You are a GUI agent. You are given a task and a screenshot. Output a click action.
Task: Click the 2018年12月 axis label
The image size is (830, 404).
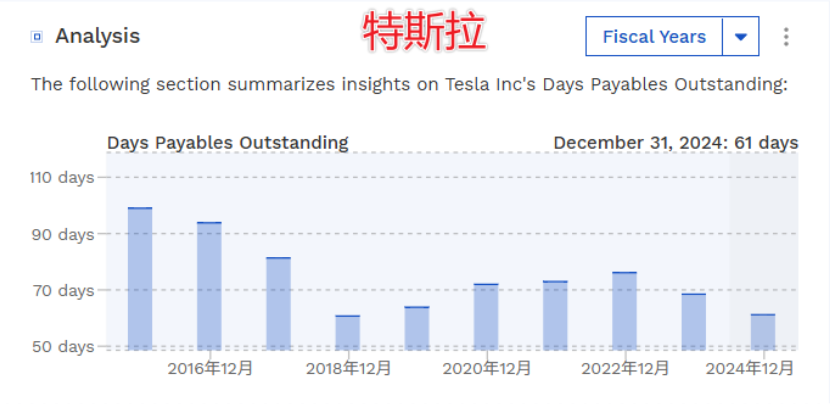[x=348, y=369]
